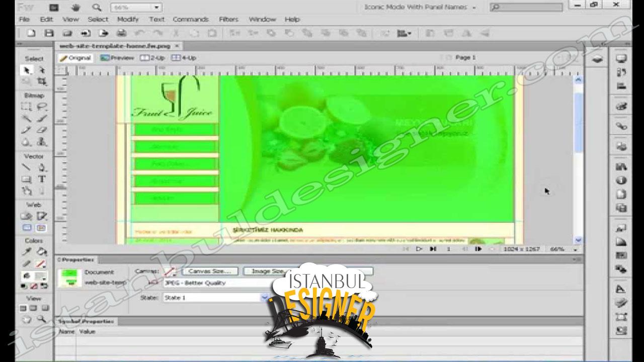Select the Subselection tool

pyautogui.click(x=42, y=70)
